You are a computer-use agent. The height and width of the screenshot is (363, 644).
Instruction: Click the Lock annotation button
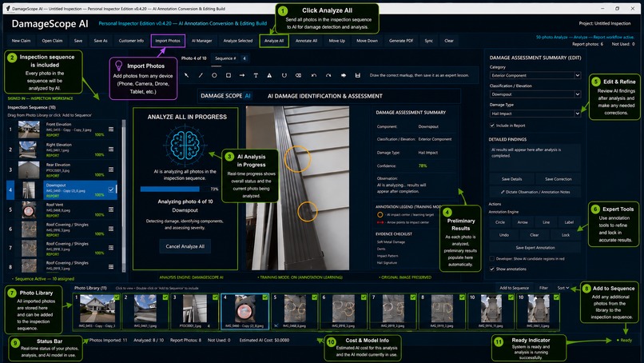click(x=566, y=235)
